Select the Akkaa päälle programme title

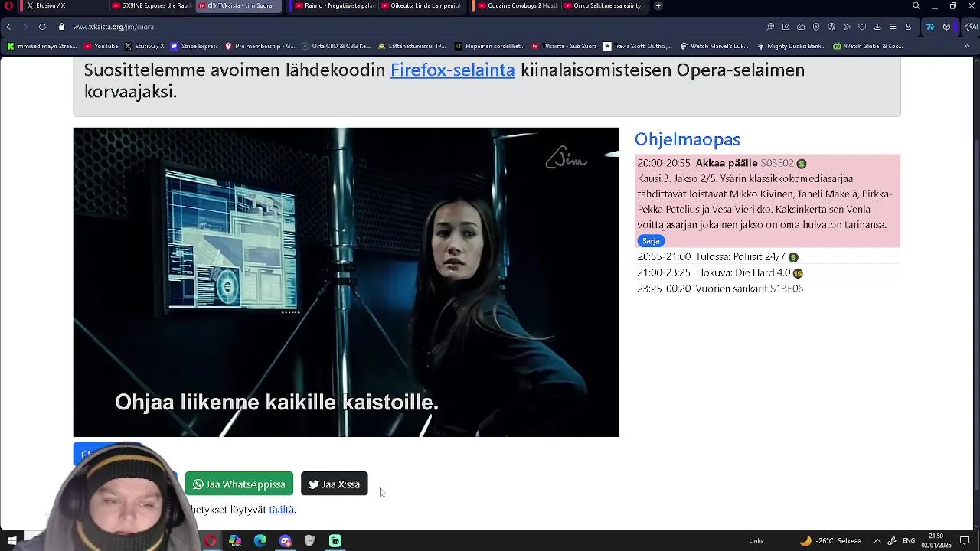[726, 163]
